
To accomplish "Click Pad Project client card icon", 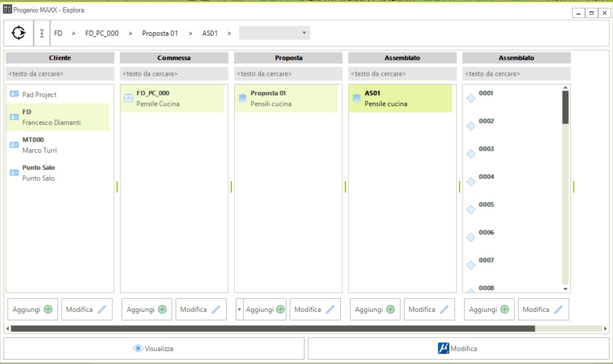I will tap(14, 94).
